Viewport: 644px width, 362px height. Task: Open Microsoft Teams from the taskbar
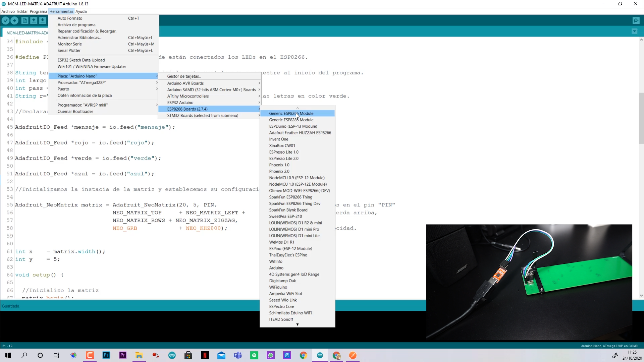(x=238, y=355)
